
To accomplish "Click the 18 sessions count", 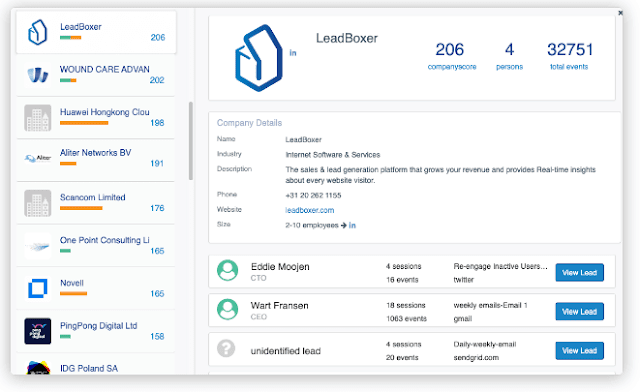I will point(406,305).
